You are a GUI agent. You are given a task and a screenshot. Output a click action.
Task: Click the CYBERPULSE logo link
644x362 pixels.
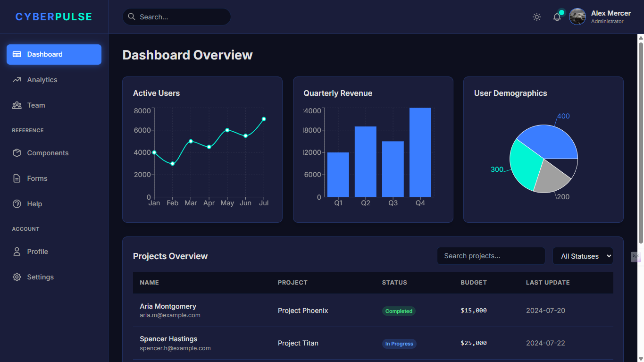pos(54,17)
